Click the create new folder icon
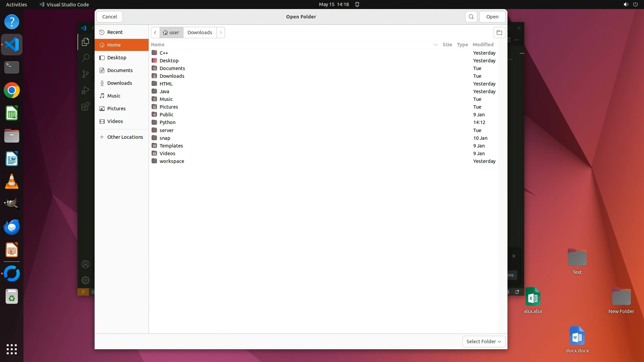This screenshot has width=644, height=362. click(499, 33)
